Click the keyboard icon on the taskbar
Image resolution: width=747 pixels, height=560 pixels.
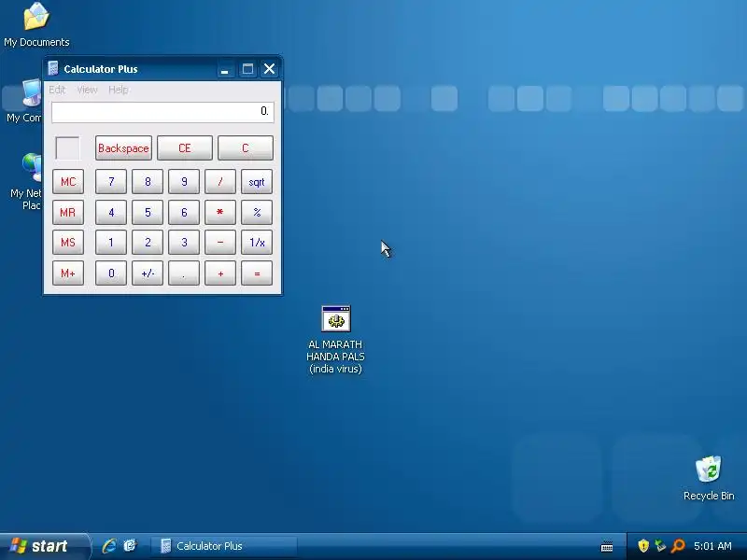(607, 546)
